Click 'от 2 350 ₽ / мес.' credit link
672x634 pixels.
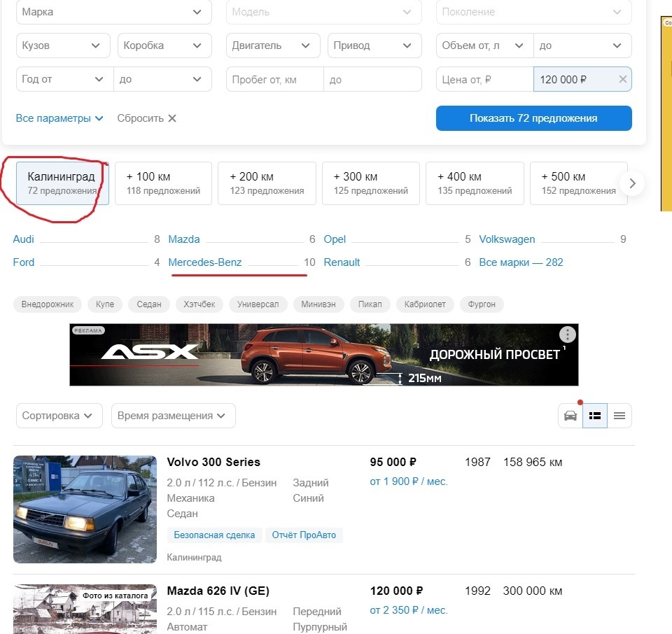point(409,610)
